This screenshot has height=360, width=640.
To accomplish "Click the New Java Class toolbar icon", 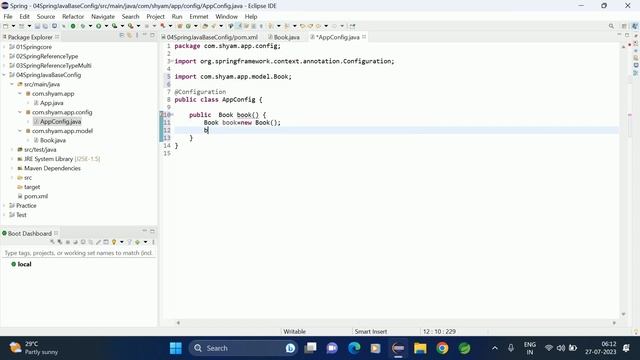I will pyautogui.click(x=188, y=26).
